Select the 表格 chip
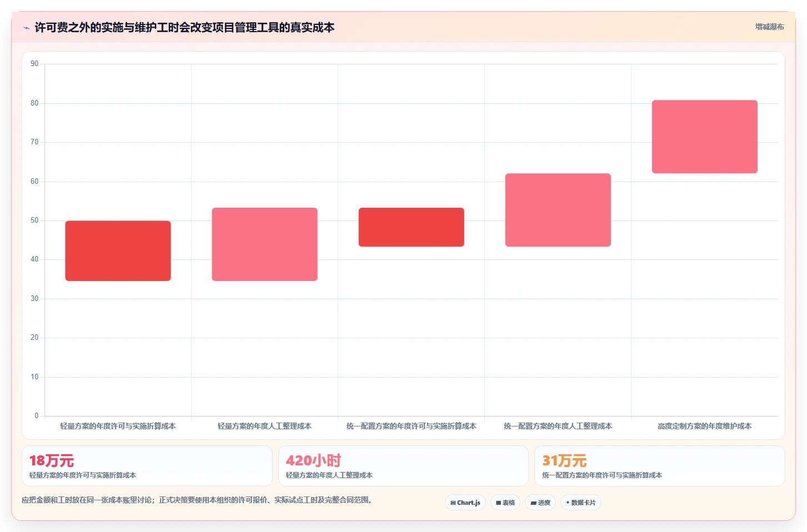The image size is (807, 532). pos(505,503)
